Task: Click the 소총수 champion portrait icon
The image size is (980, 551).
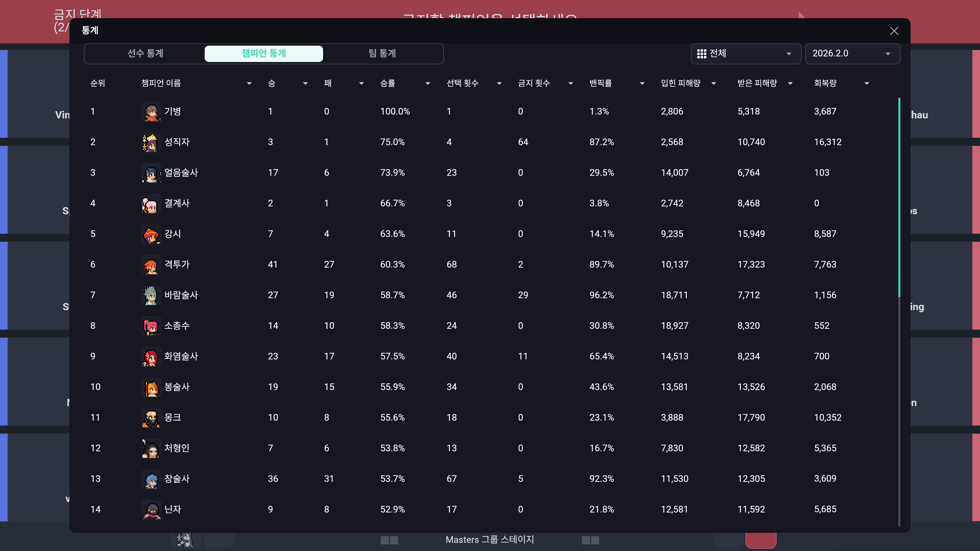Action: click(151, 326)
